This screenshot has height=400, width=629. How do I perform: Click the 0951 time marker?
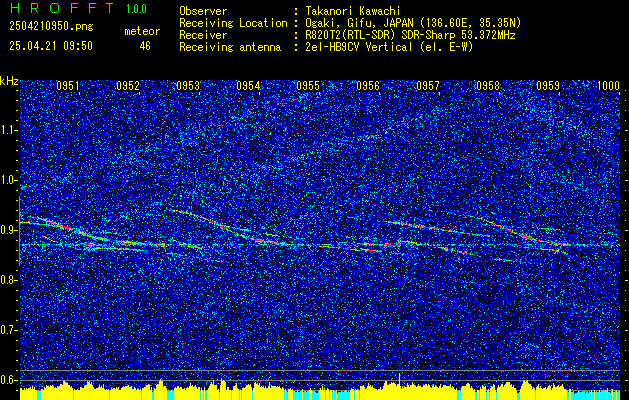tap(68, 85)
